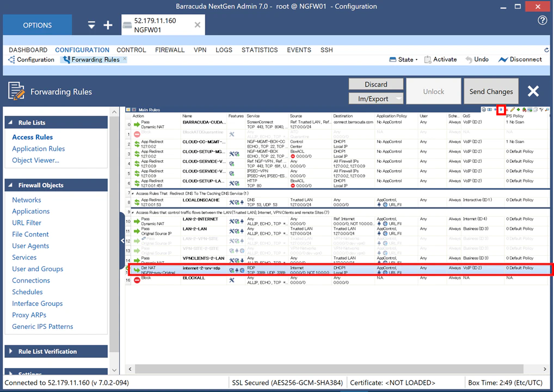Viewport: 554px width, 392px height.
Task: Click the tools feature icon of BlockATDQuarantine rule
Action: [232, 134]
